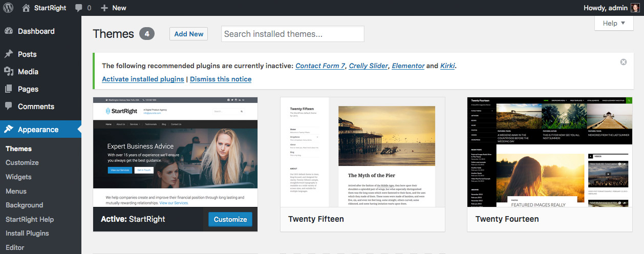Click the comment count 0 in admin bar
The height and width of the screenshot is (254, 644).
click(89, 8)
